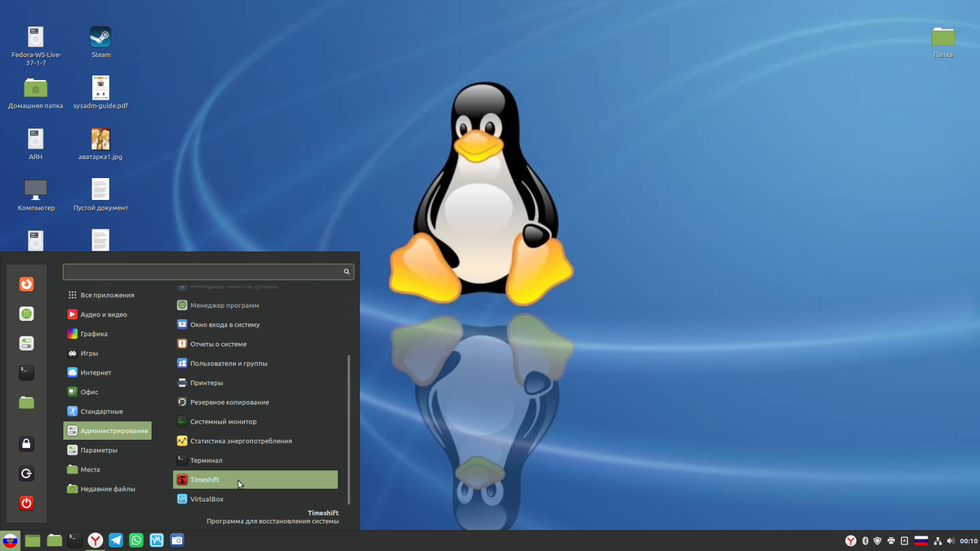Launch VirtualBox from the menu list

(256, 499)
